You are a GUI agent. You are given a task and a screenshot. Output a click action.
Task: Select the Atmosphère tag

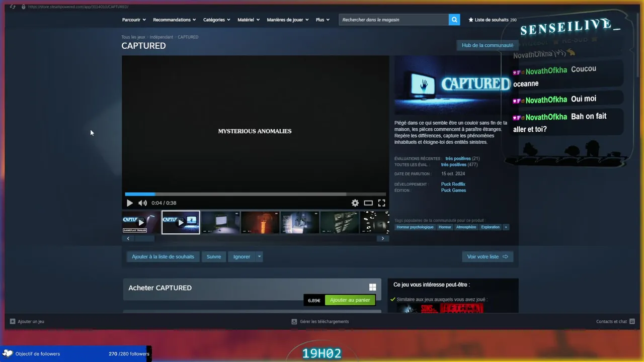[466, 227]
